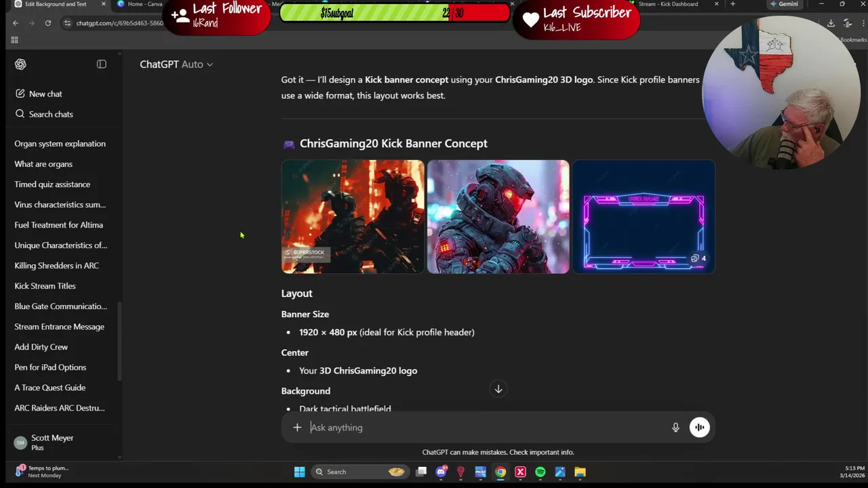Click the Windows taskbar Search box
This screenshot has height=488, width=868.
359,472
